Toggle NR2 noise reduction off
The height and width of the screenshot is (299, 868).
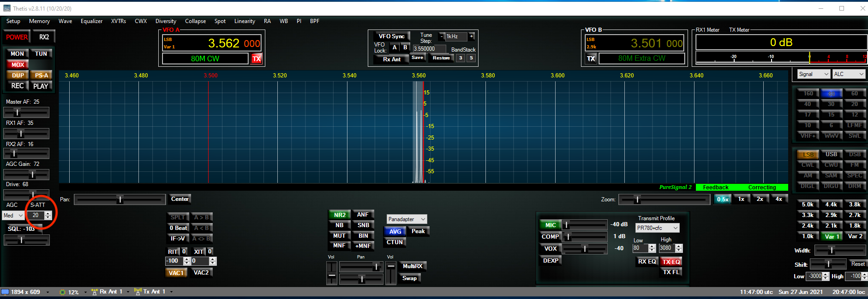click(339, 215)
